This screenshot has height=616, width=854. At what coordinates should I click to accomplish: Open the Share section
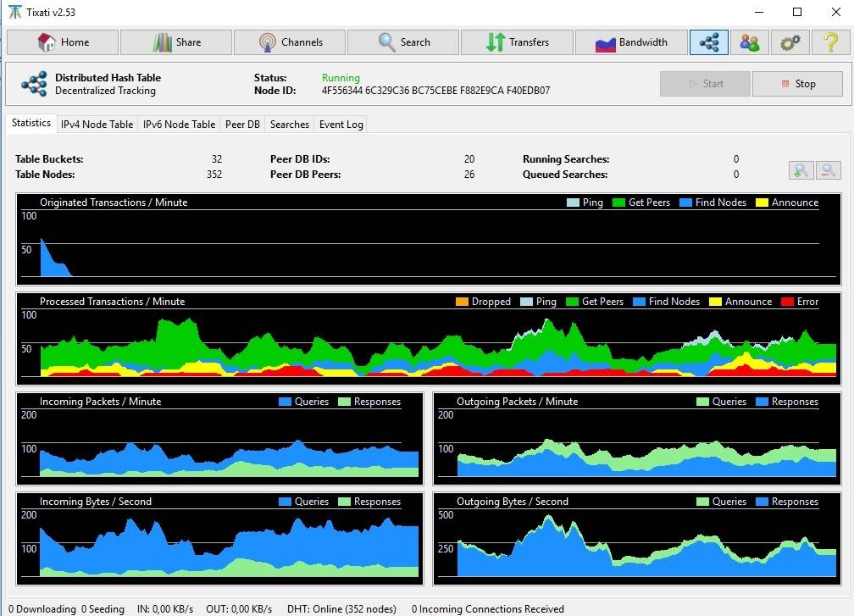pos(176,42)
